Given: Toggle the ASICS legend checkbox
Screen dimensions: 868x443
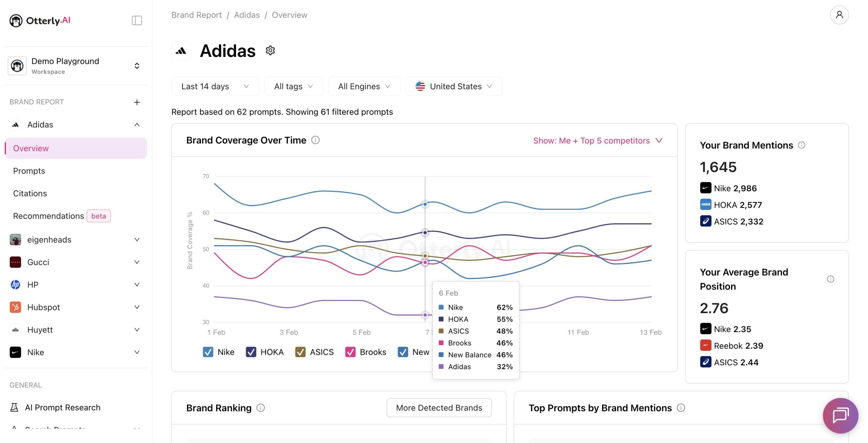Looking at the screenshot, I should pos(300,352).
